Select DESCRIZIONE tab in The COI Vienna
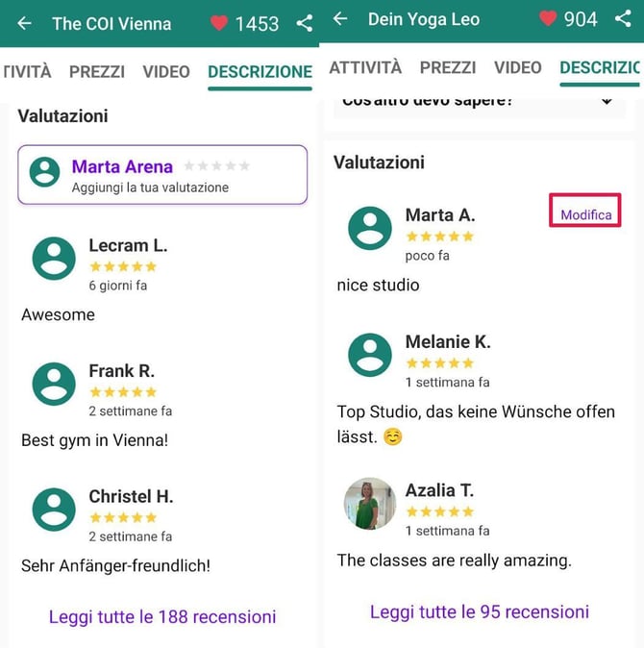This screenshot has width=644, height=648. 260,72
